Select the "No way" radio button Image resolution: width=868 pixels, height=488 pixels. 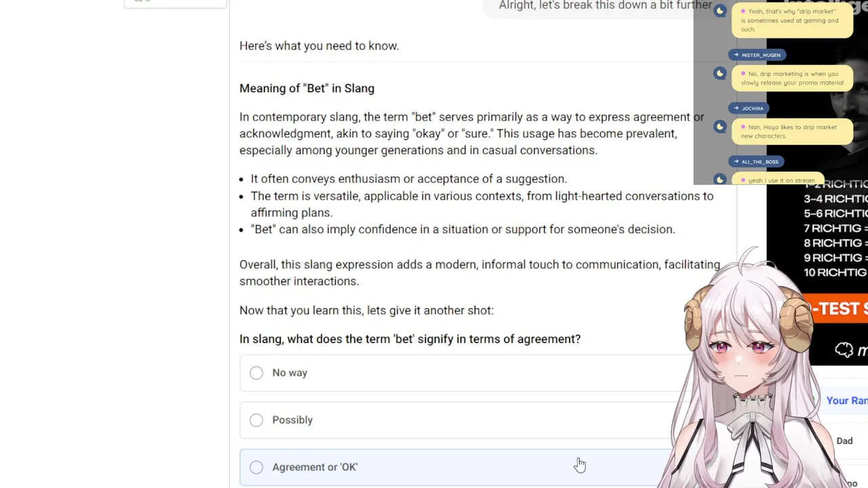click(x=256, y=373)
